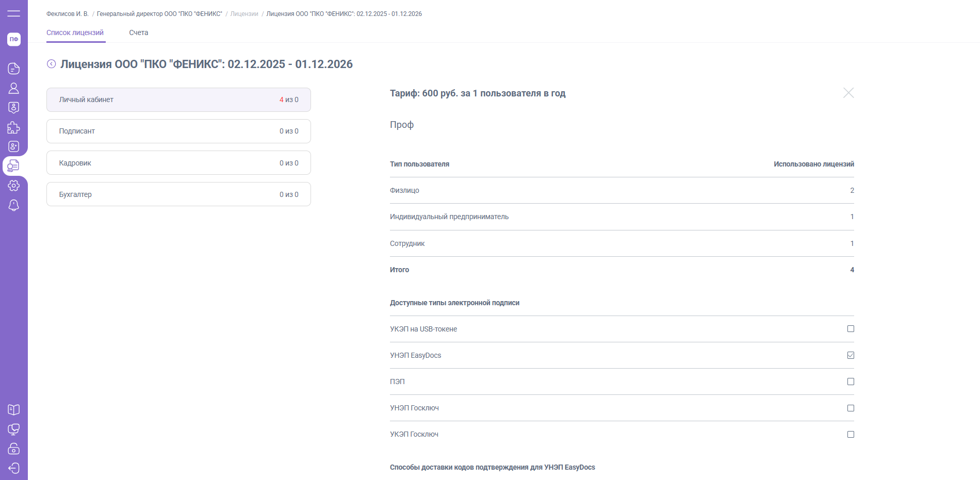Close the tariff details panel
The height and width of the screenshot is (480, 980).
point(848,93)
